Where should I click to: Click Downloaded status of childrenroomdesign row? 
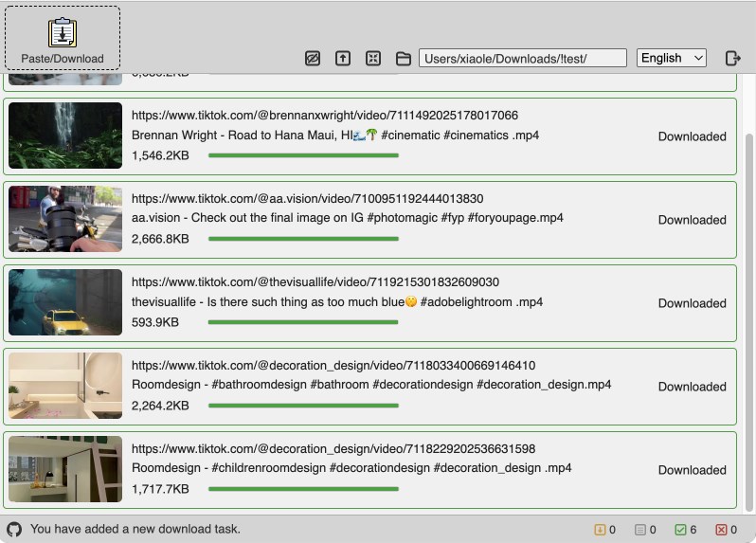point(692,470)
